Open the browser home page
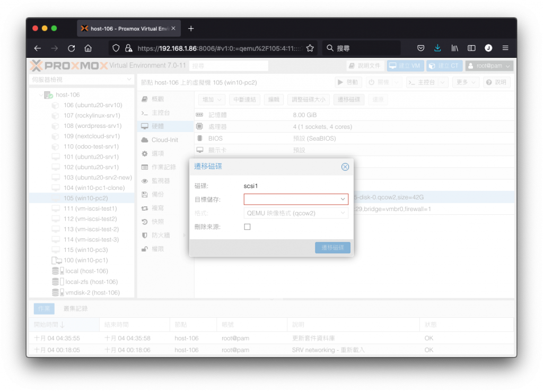 point(89,48)
